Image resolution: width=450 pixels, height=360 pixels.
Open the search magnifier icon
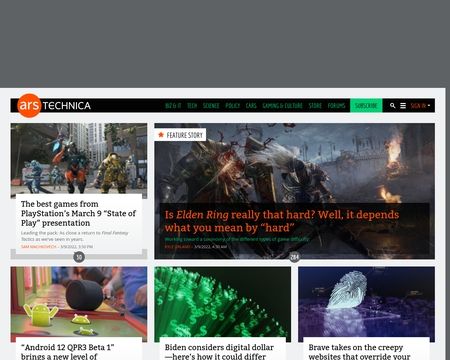pos(393,106)
